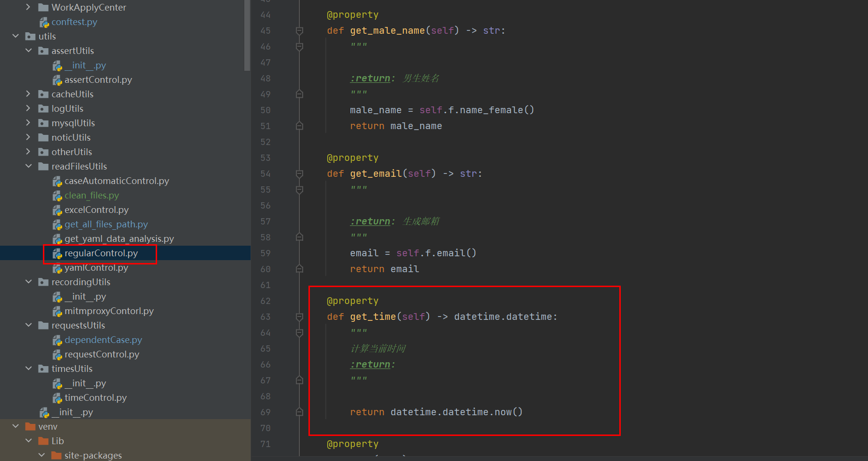Click the otherUtils folder icon
This screenshot has height=461, width=868.
(x=43, y=152)
